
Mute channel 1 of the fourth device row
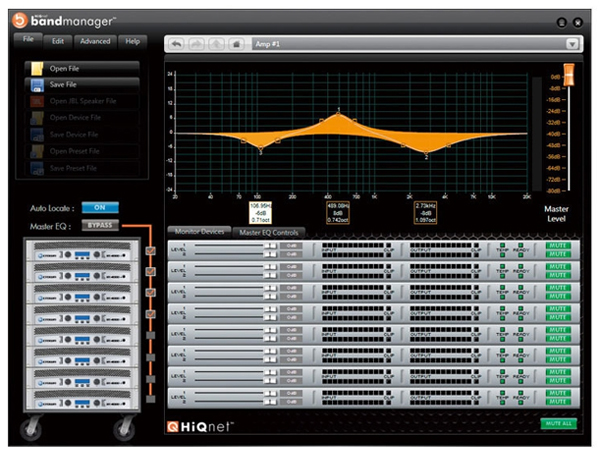(x=558, y=309)
